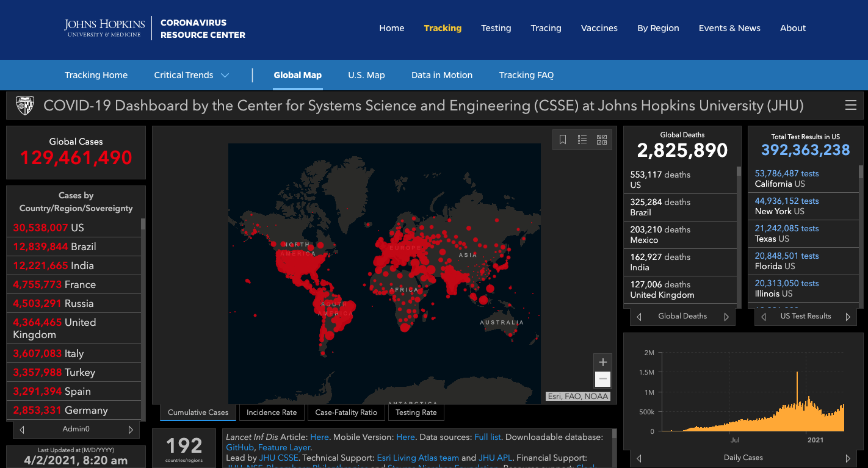
Task: Open the basemap gallery grid icon
Action: pos(602,140)
